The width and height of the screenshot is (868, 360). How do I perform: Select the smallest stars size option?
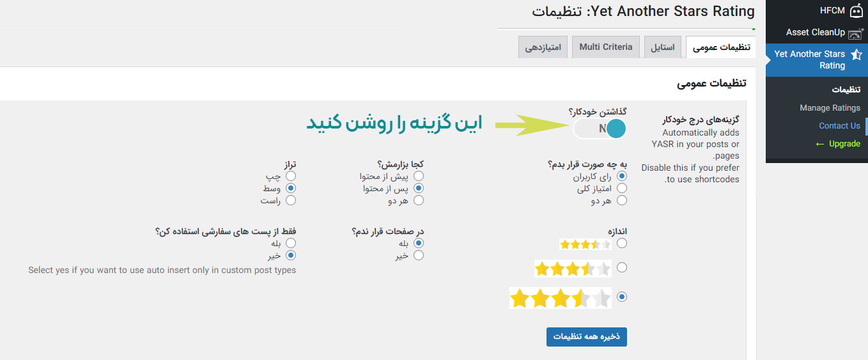[622, 244]
